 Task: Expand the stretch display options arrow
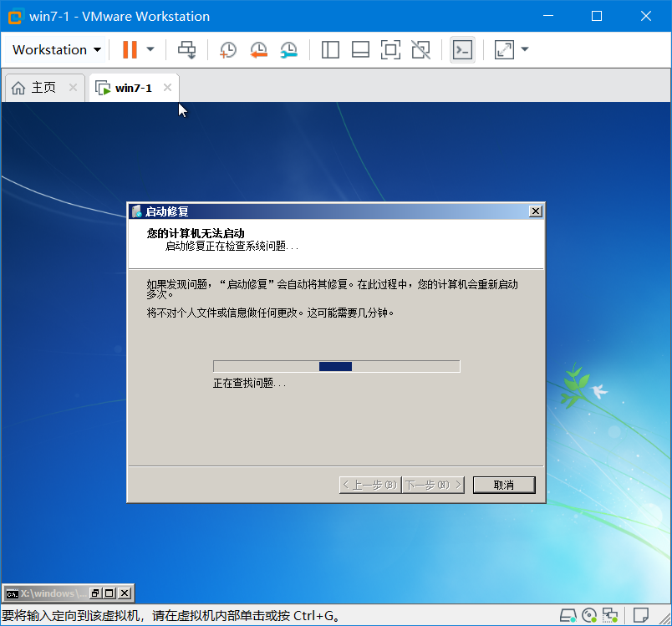click(x=525, y=49)
